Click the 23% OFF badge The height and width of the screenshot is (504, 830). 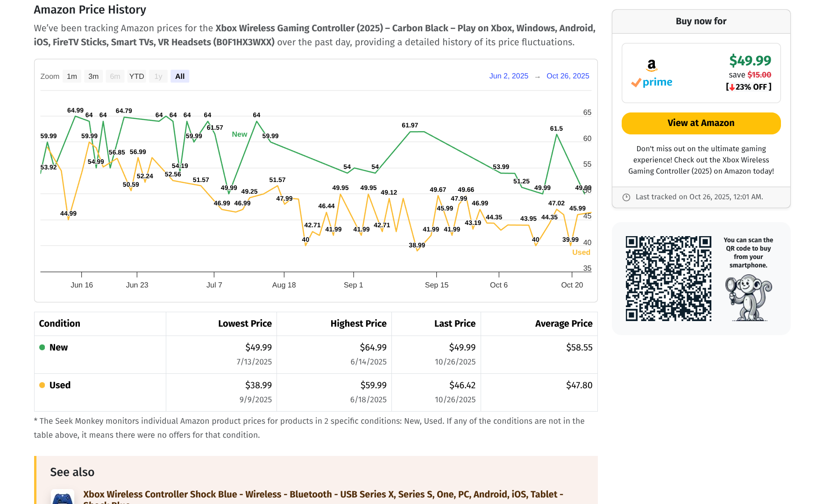point(749,87)
